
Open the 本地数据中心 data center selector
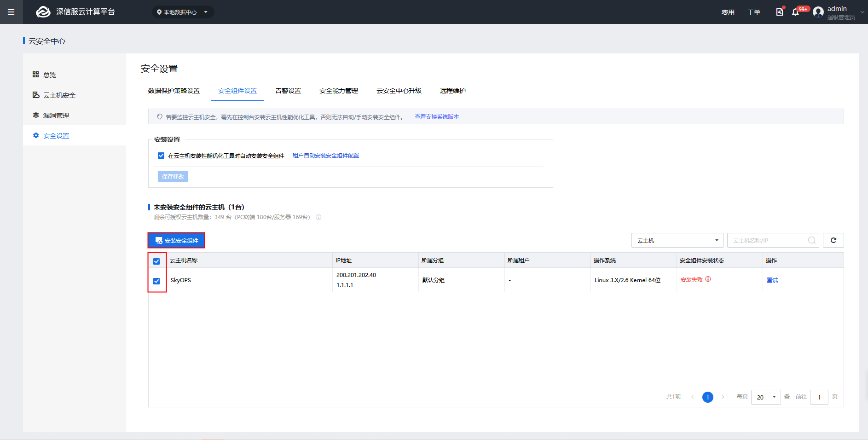(x=183, y=12)
